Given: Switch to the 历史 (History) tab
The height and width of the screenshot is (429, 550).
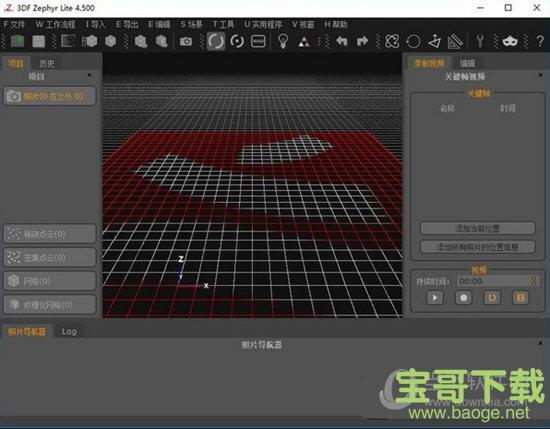Looking at the screenshot, I should click(46, 63).
